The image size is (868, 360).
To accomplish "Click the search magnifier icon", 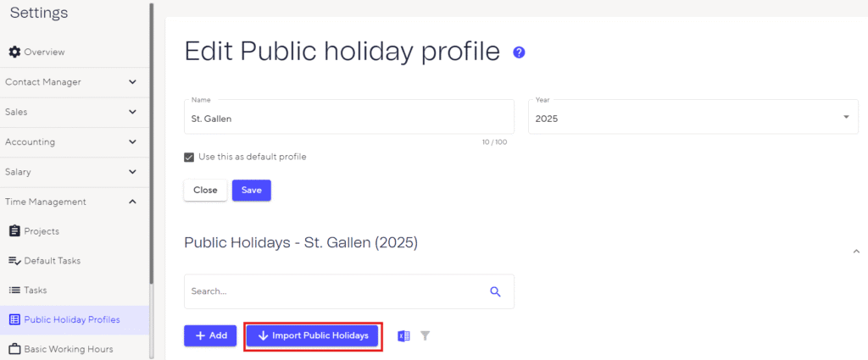I will point(496,291).
